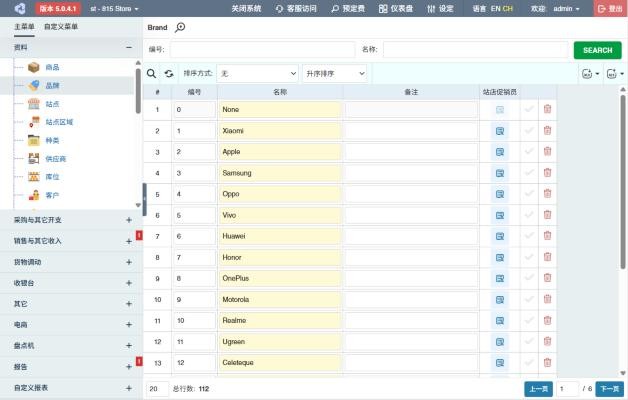Viewport: 628px width, 400px height.
Task: Open store promoter icon for Xiaomi row
Action: [x=500, y=131]
